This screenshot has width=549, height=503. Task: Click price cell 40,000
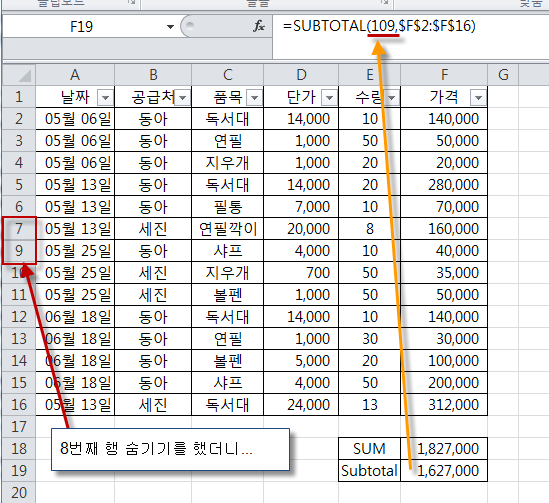tap(444, 251)
